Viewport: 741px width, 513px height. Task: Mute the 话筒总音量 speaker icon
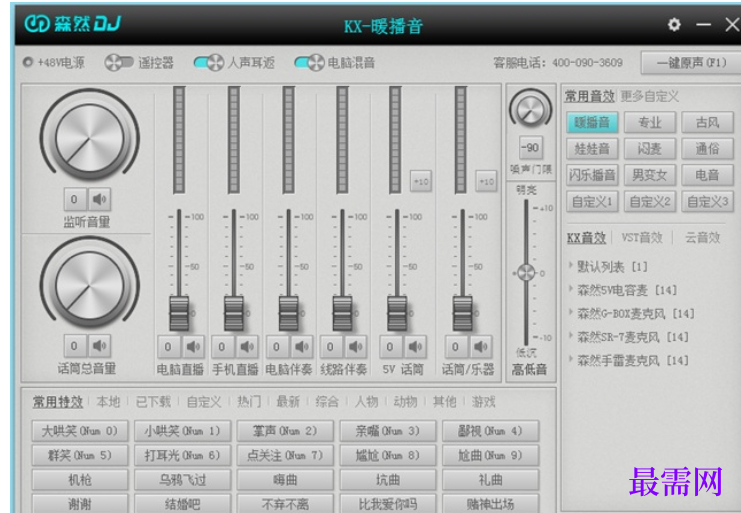(x=99, y=346)
